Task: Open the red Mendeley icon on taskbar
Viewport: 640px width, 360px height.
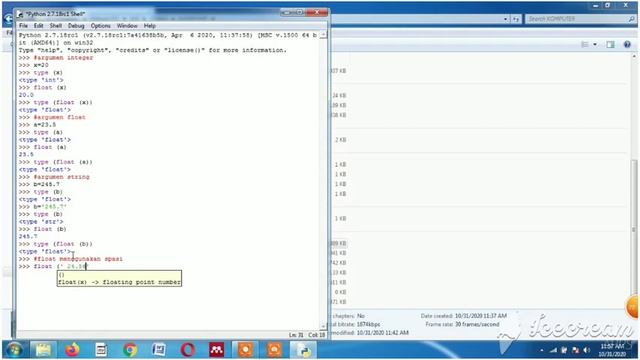Action: tap(216, 350)
